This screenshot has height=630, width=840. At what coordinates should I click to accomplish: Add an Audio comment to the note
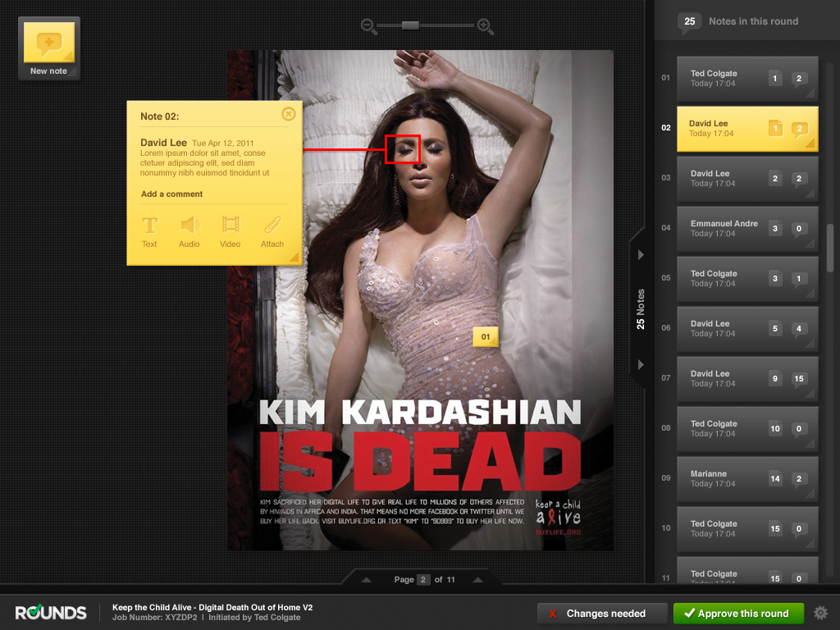point(189,232)
